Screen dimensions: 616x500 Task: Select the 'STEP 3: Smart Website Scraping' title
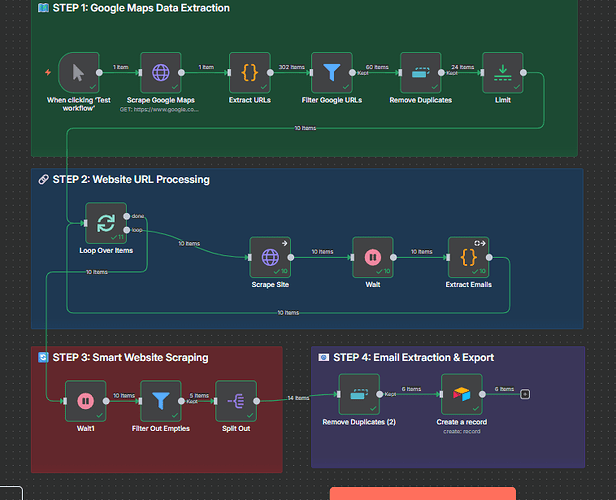point(130,357)
